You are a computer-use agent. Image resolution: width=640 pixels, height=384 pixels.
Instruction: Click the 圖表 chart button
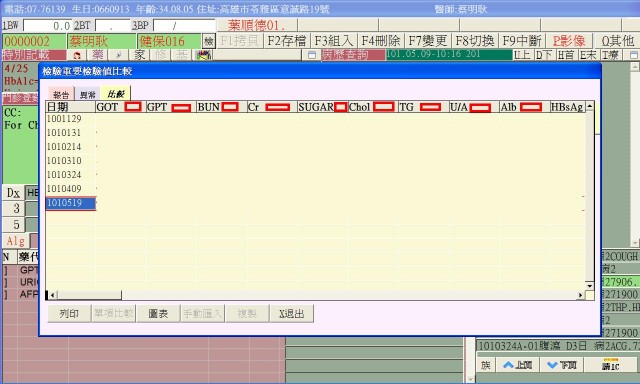[158, 313]
